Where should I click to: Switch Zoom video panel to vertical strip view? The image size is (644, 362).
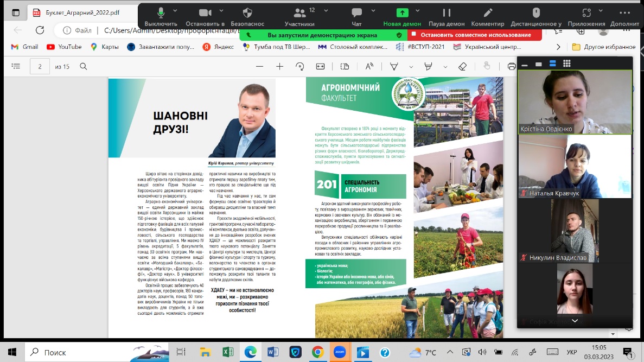click(553, 63)
